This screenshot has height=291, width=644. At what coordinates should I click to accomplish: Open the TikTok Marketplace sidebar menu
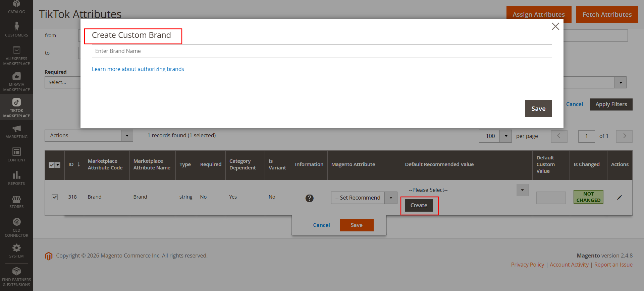16,107
